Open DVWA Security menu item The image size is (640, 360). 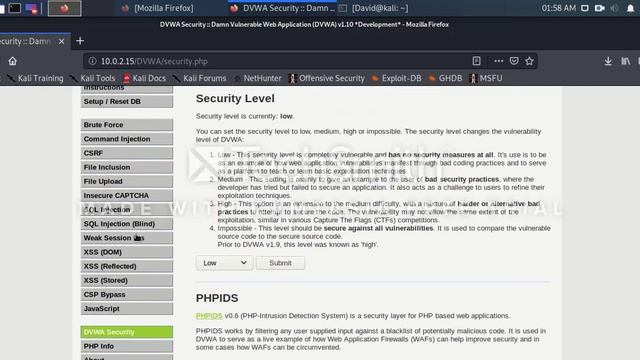[127, 332]
